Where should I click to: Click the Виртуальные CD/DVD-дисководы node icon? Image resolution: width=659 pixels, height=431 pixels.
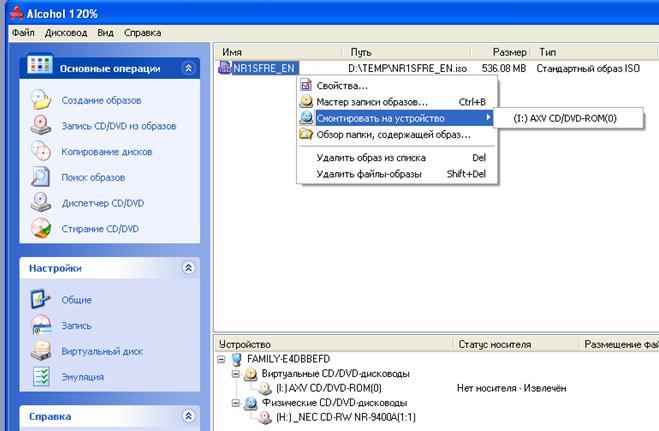(250, 373)
